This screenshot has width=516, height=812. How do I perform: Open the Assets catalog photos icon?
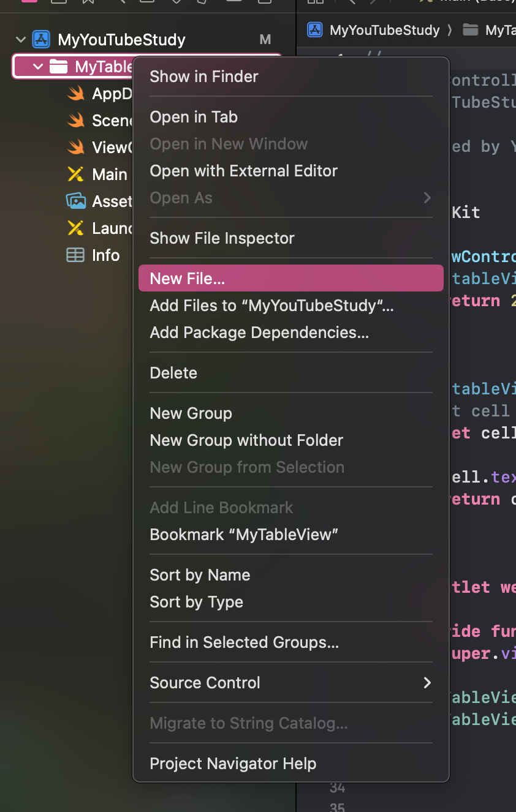[75, 201]
